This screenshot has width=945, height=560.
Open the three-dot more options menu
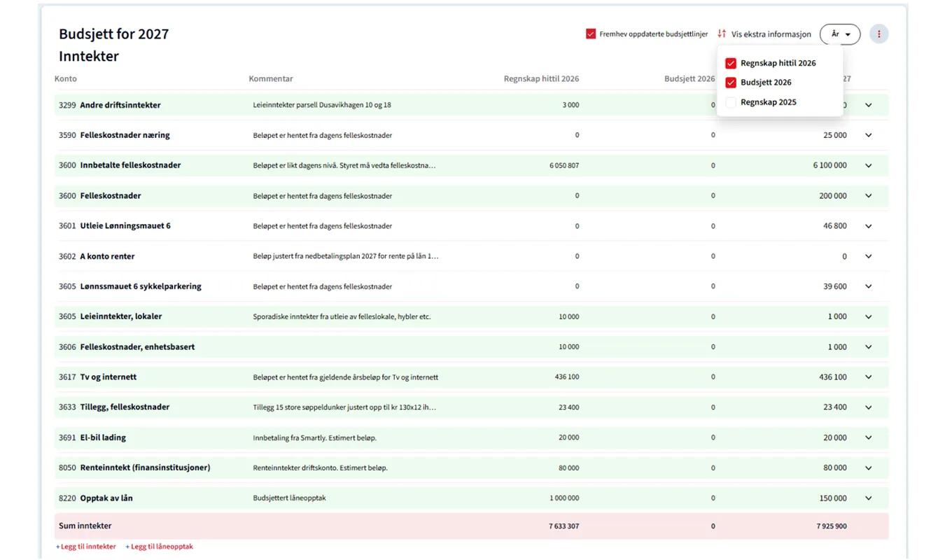coord(878,34)
